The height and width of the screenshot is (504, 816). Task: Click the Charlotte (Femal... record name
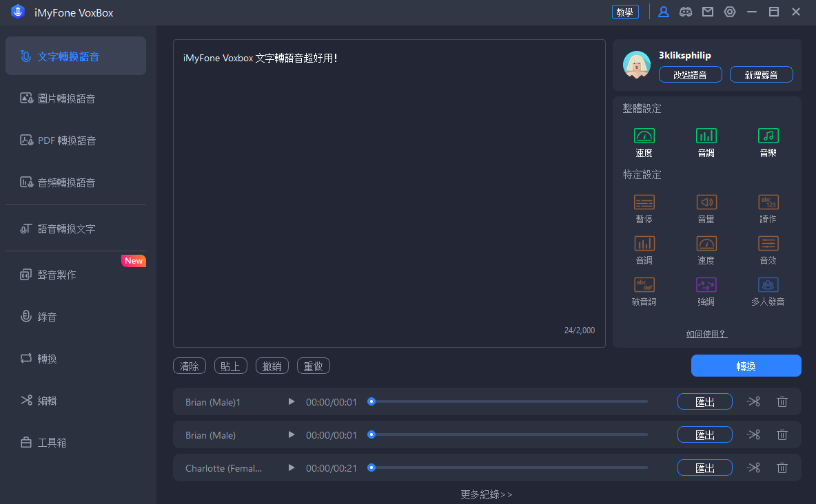224,468
